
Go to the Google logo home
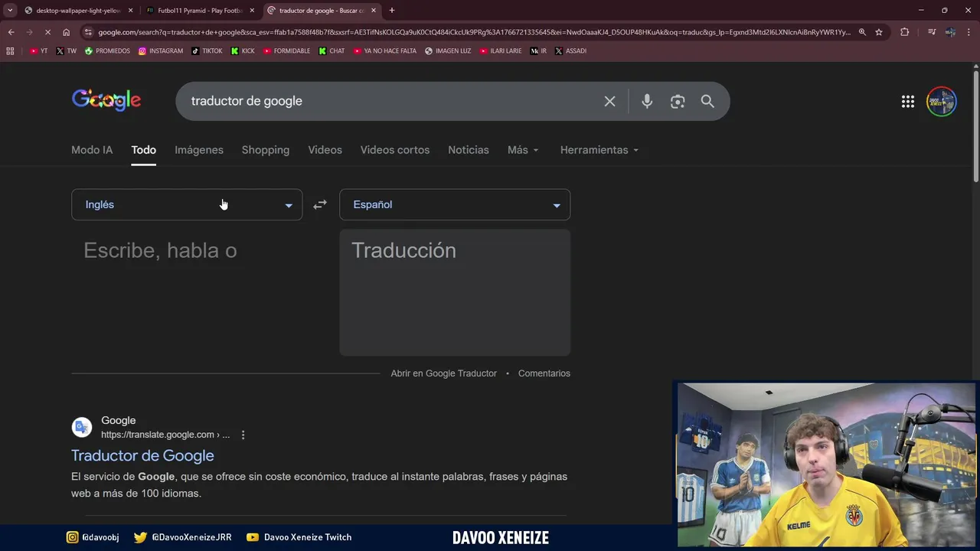pos(106,100)
